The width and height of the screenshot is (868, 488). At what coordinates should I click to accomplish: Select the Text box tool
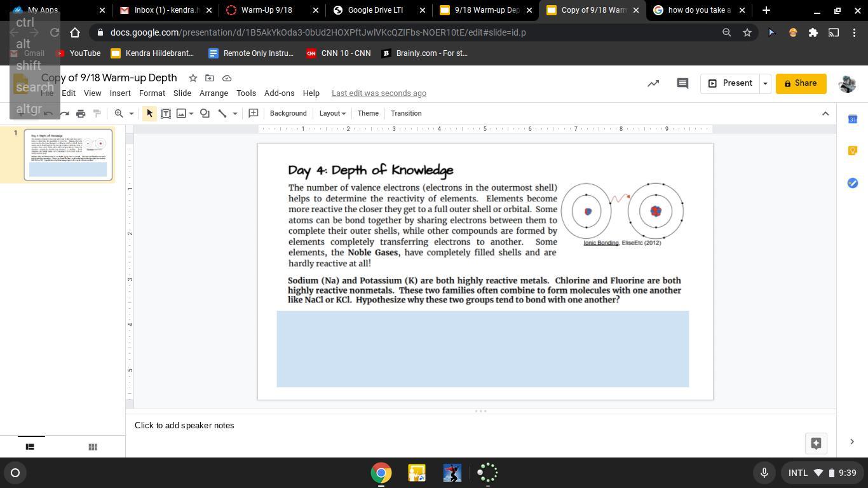coord(166,114)
